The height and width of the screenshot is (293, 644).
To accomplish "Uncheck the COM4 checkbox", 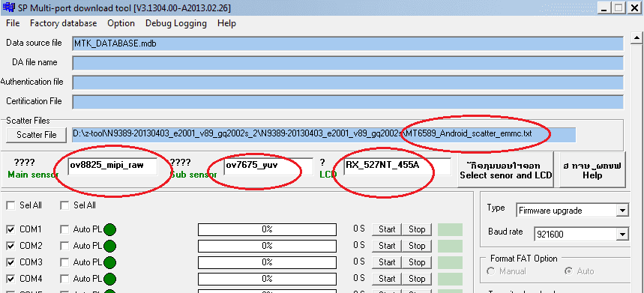I will 10,279.
